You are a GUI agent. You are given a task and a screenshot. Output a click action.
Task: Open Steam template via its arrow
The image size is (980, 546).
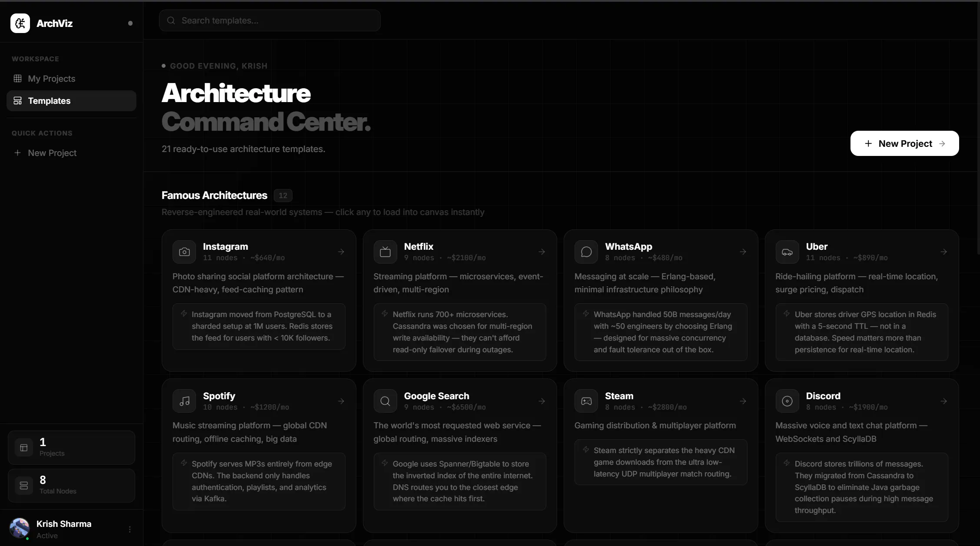743,401
